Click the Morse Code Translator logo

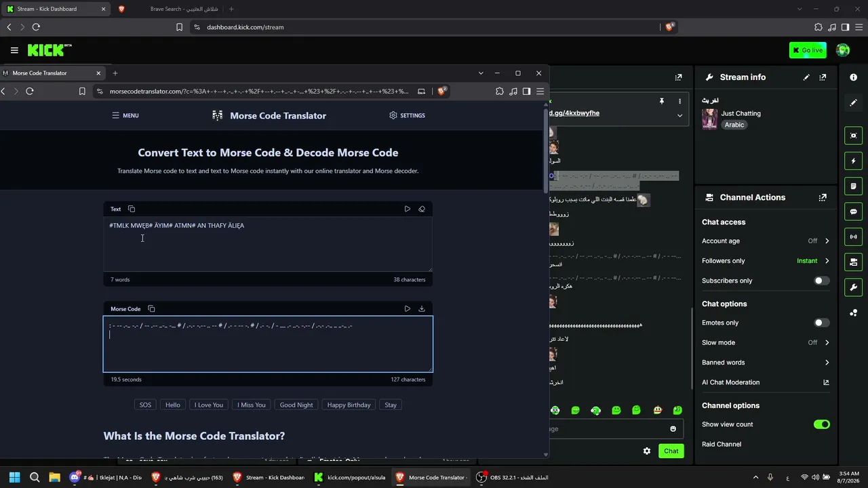tap(269, 115)
